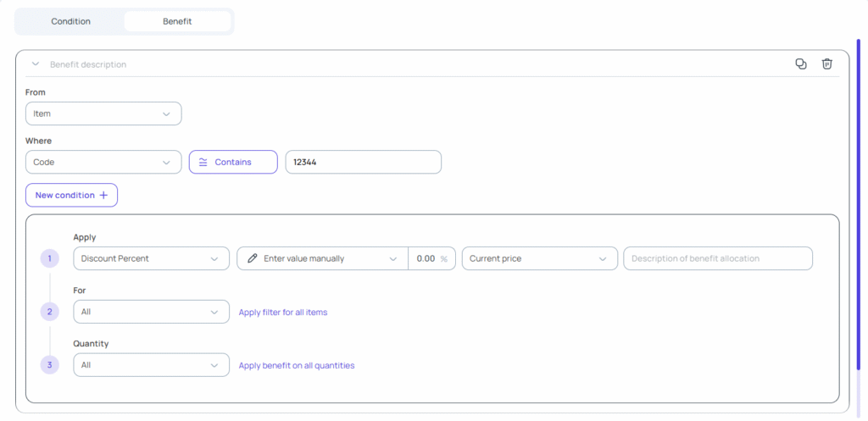Open the From Item dropdown
Viewport: 868px width, 421px height.
click(x=103, y=114)
